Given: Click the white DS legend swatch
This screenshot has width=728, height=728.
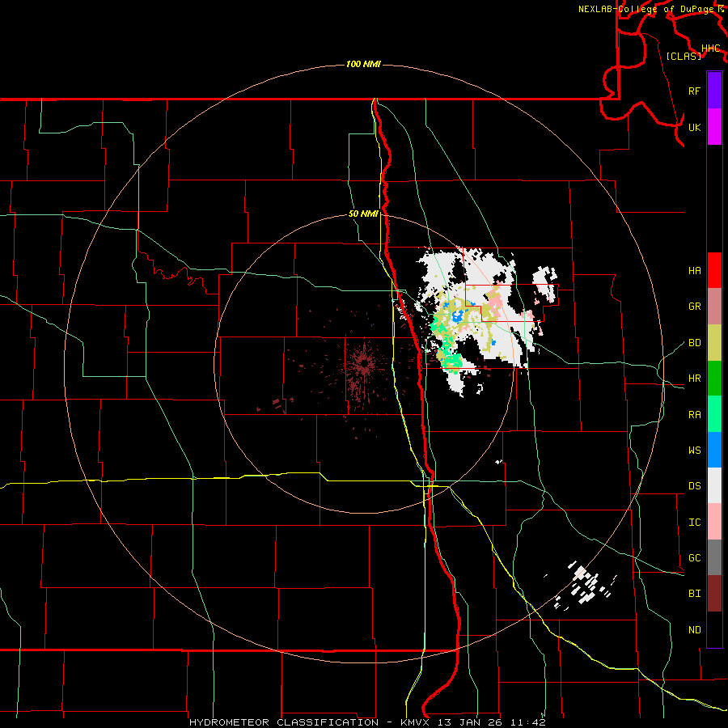Looking at the screenshot, I should (x=714, y=485).
